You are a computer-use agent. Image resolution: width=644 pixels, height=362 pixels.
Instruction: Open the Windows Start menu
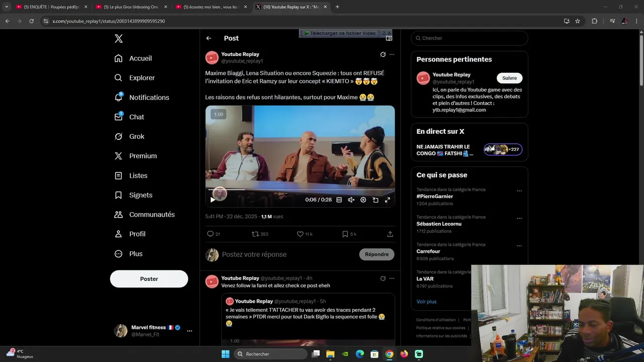point(225,354)
